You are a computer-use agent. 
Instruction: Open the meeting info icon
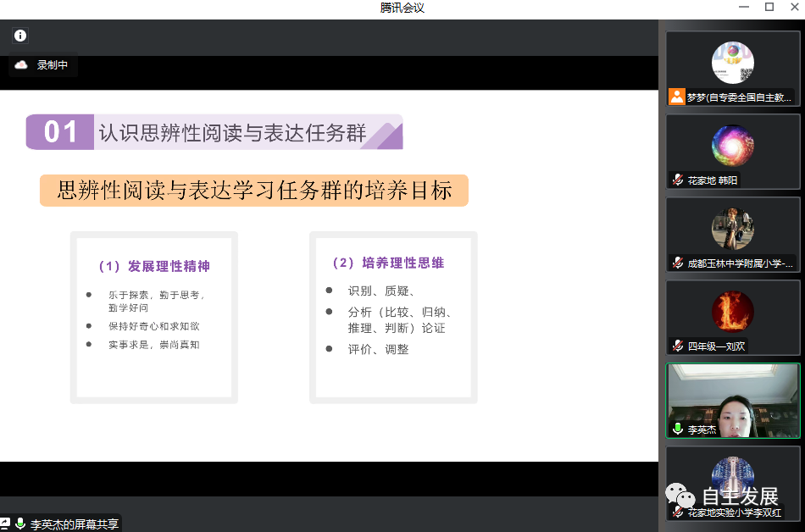(x=20, y=36)
